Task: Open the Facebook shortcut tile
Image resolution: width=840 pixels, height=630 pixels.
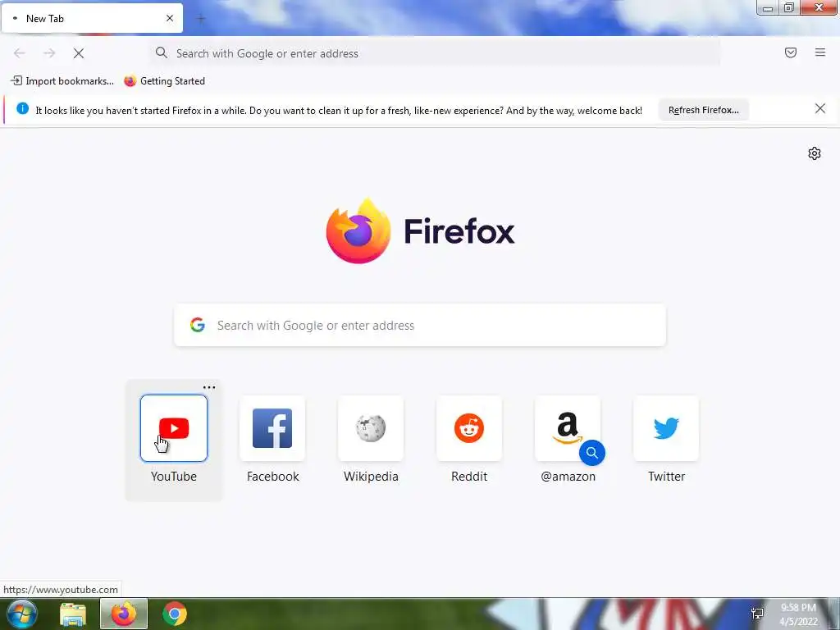Action: [272, 428]
